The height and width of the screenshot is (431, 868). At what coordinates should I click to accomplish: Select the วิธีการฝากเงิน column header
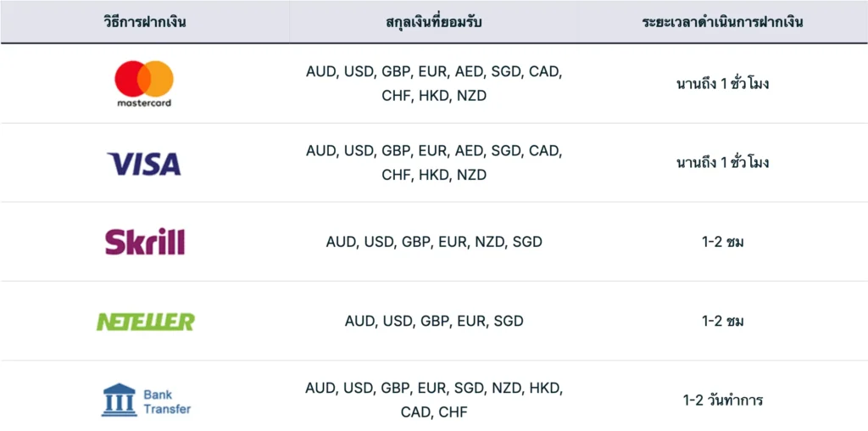pyautogui.click(x=144, y=22)
